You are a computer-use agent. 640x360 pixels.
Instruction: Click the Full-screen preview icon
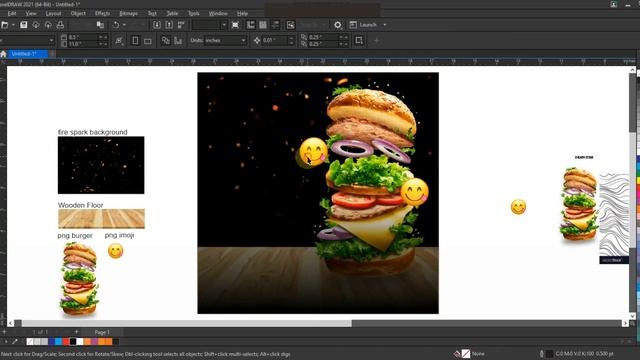coord(236,25)
